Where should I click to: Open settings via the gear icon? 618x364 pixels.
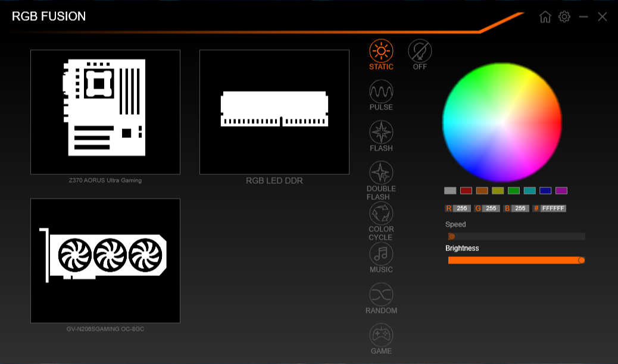pyautogui.click(x=564, y=17)
